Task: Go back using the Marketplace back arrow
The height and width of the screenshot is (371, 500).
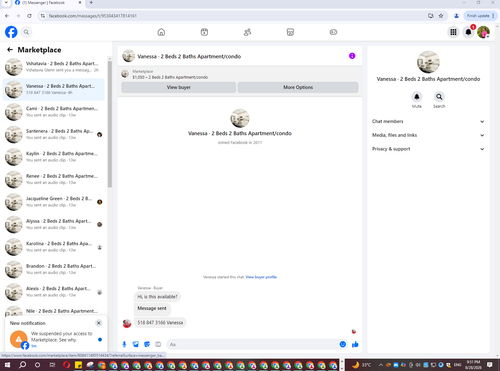Action: pos(10,50)
